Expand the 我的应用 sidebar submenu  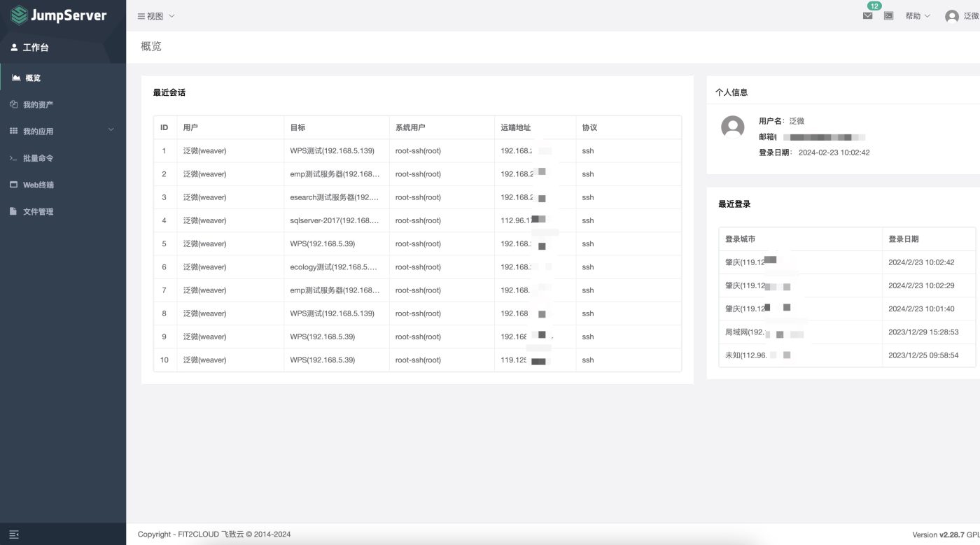tap(63, 131)
